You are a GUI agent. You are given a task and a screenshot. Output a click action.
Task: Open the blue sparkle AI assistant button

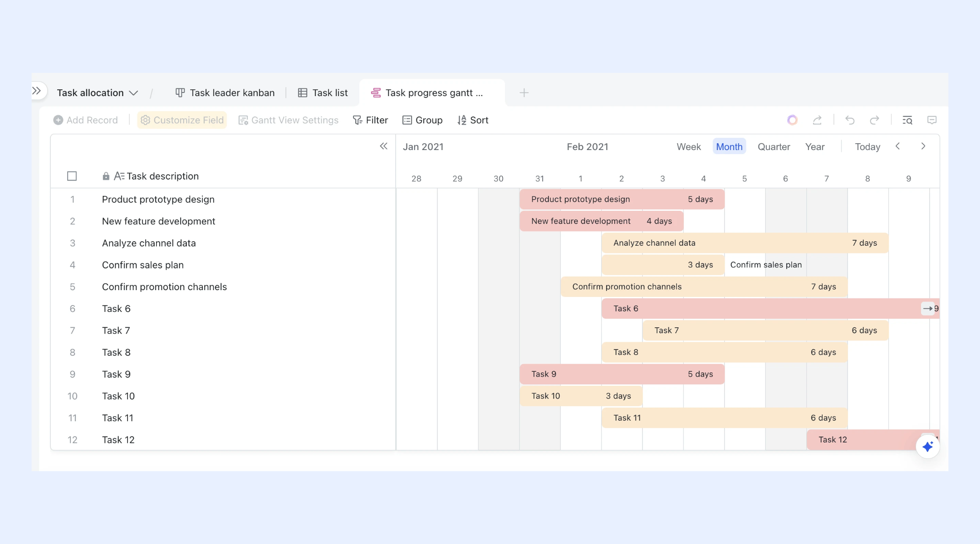[x=927, y=447]
